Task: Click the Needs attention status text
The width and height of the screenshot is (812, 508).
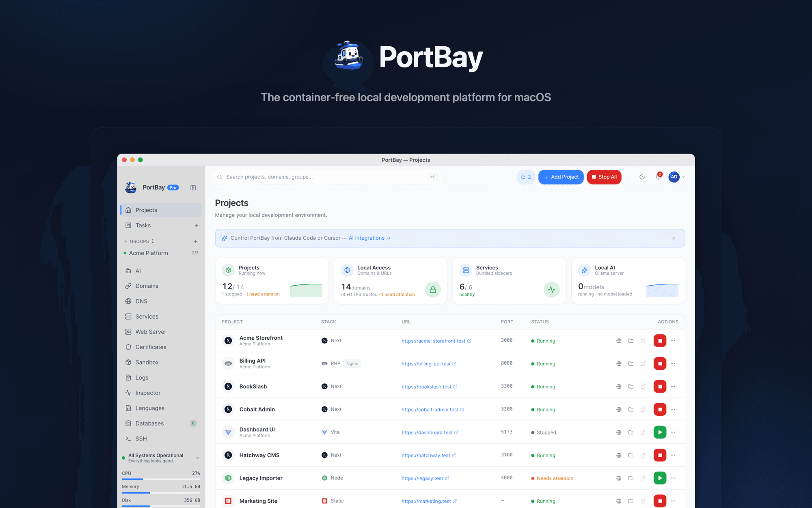Action: click(555, 478)
